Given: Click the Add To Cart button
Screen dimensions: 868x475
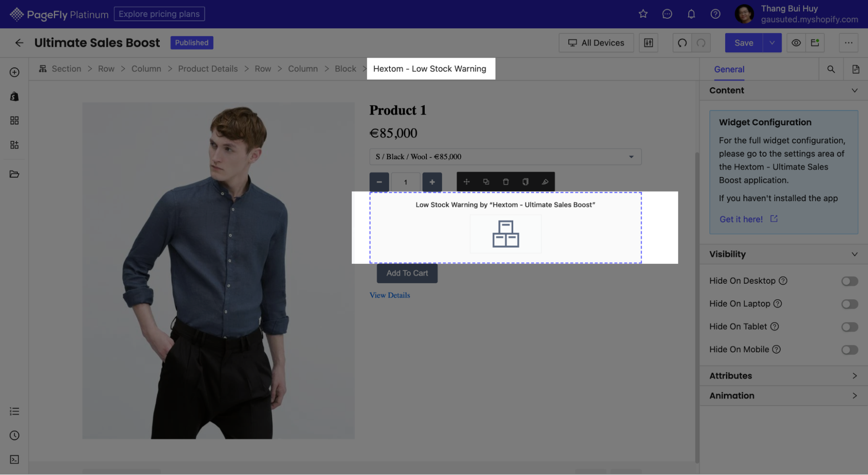Looking at the screenshot, I should click(407, 273).
